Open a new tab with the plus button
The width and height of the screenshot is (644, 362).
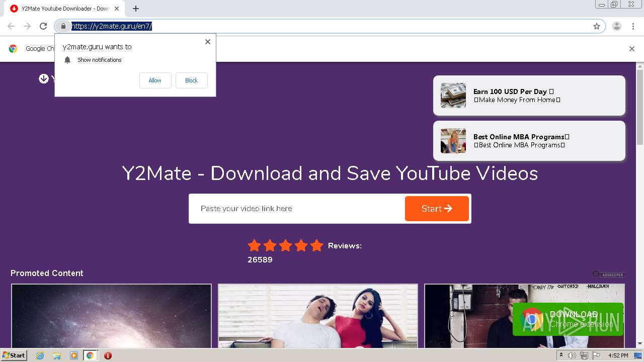pos(136,9)
